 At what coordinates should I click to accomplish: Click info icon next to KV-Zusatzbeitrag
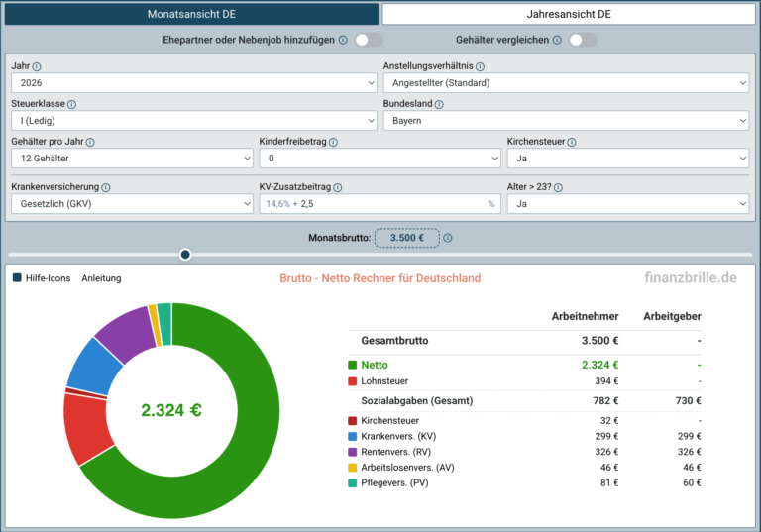click(337, 187)
